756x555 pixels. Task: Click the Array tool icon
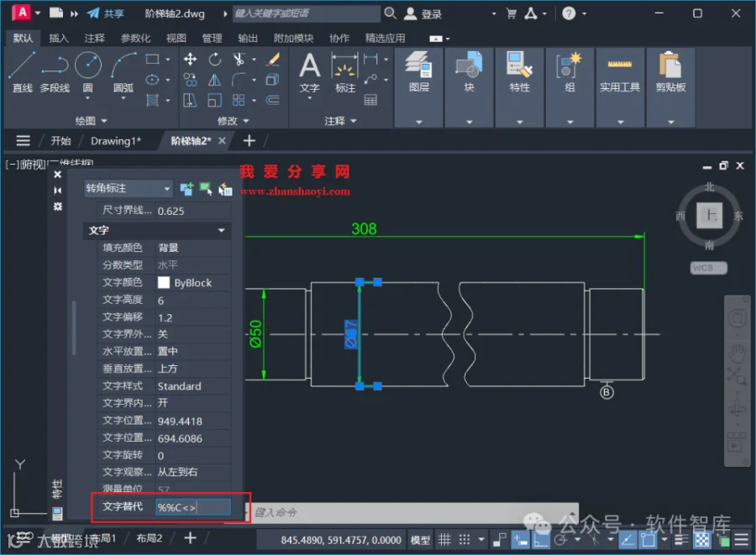tap(239, 100)
